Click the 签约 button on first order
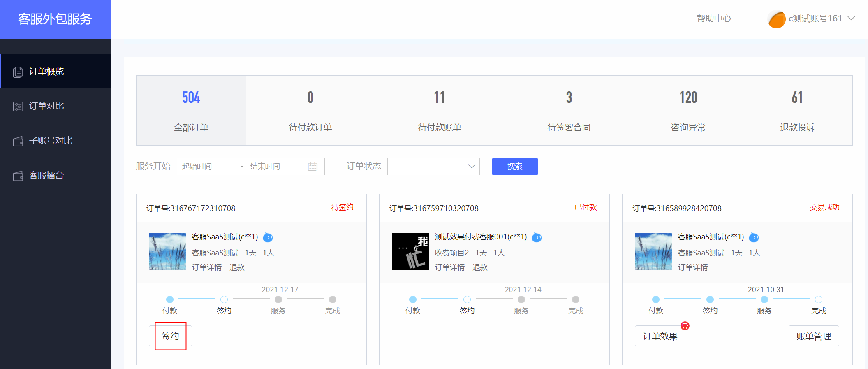 [170, 336]
